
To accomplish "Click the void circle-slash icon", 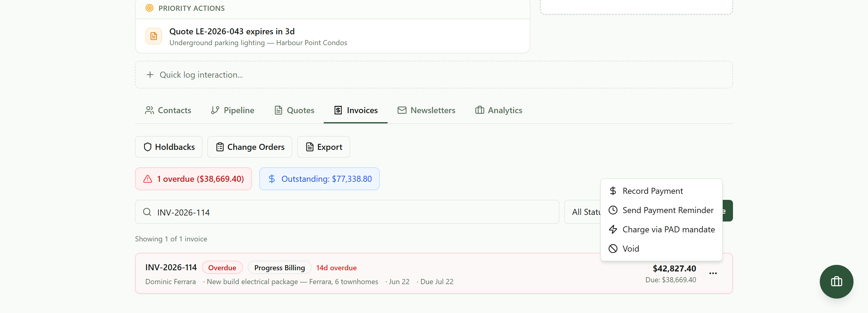I will (x=613, y=249).
